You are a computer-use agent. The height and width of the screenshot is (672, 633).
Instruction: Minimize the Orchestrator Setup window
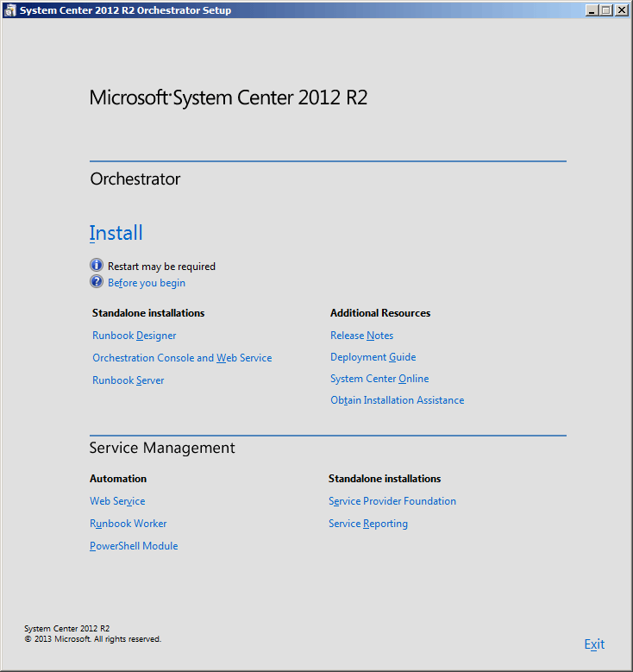[592, 10]
